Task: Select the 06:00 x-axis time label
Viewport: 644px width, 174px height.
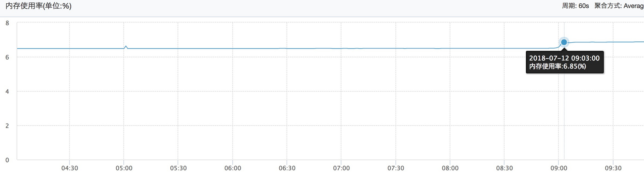Action: pyautogui.click(x=232, y=168)
